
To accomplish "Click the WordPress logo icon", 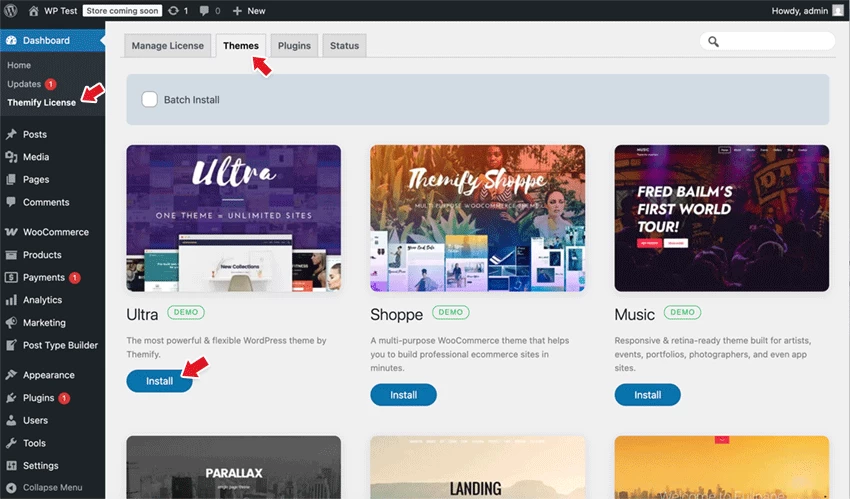I will [11, 10].
